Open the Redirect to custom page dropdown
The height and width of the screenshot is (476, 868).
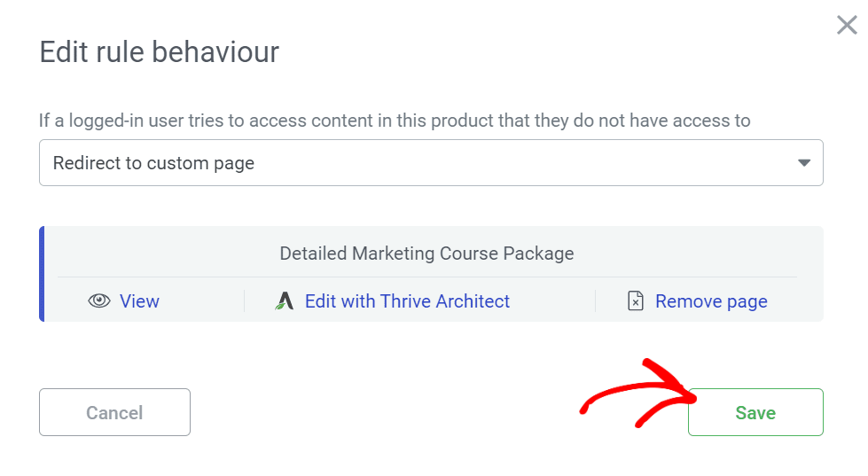[x=431, y=163]
